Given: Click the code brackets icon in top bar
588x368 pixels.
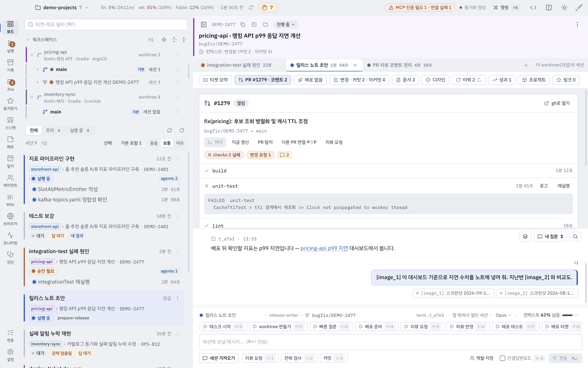Looking at the screenshot, I should (x=533, y=7).
